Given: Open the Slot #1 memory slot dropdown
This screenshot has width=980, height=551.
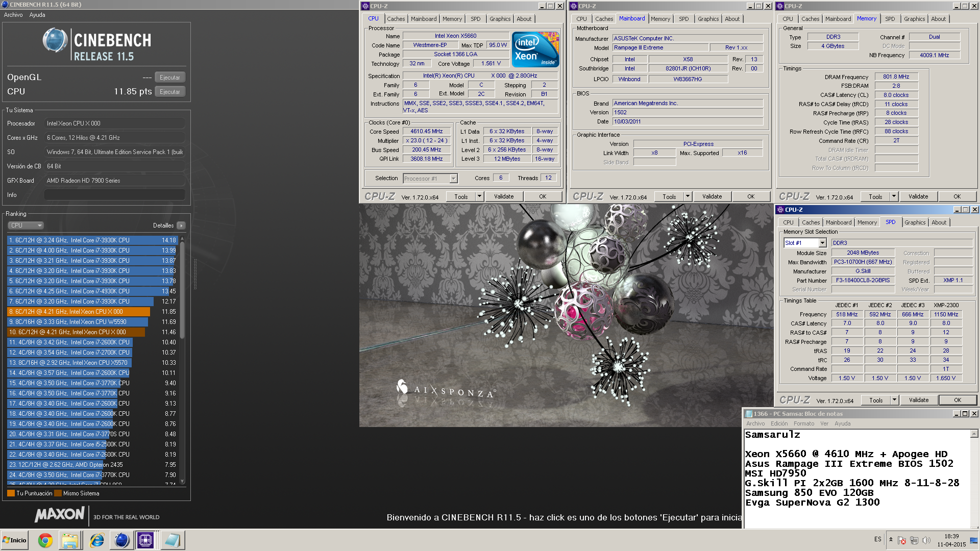Looking at the screenshot, I should coord(805,243).
